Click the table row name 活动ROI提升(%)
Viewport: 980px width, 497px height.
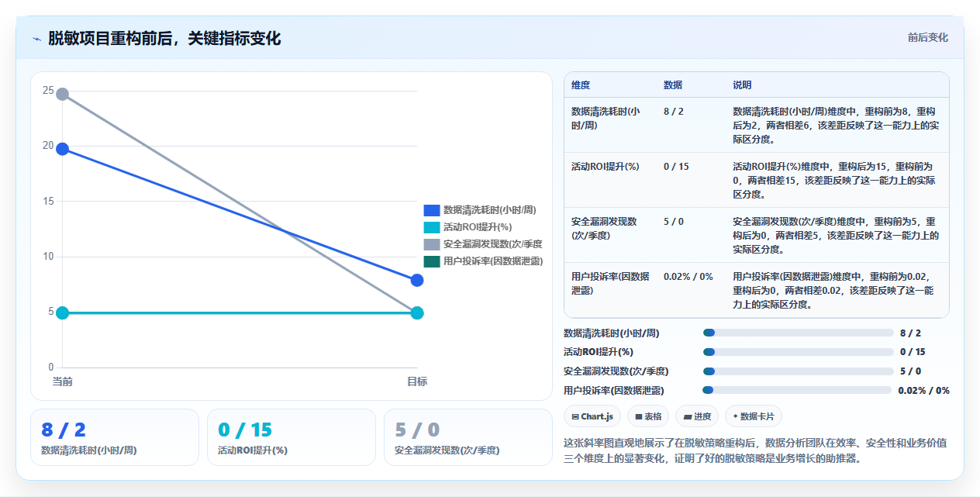pos(606,167)
